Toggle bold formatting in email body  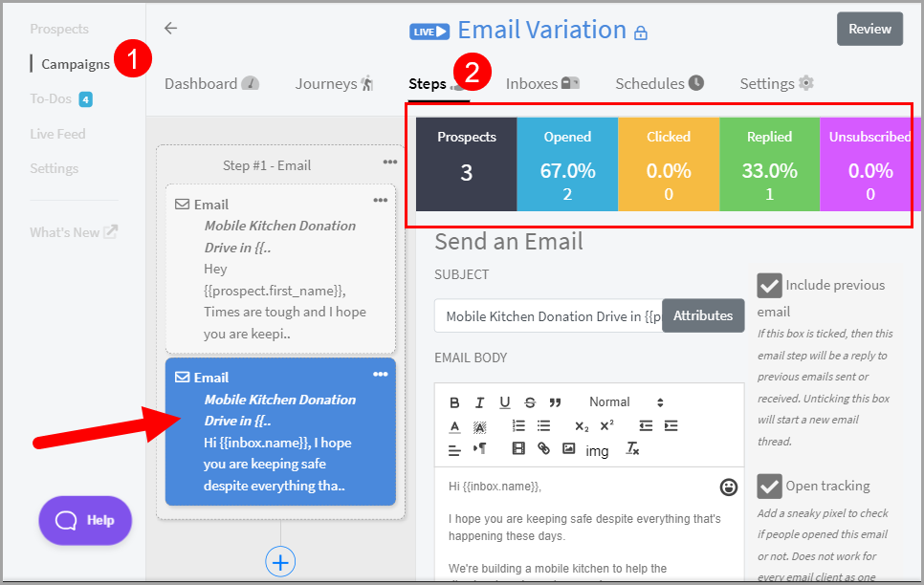(x=455, y=402)
